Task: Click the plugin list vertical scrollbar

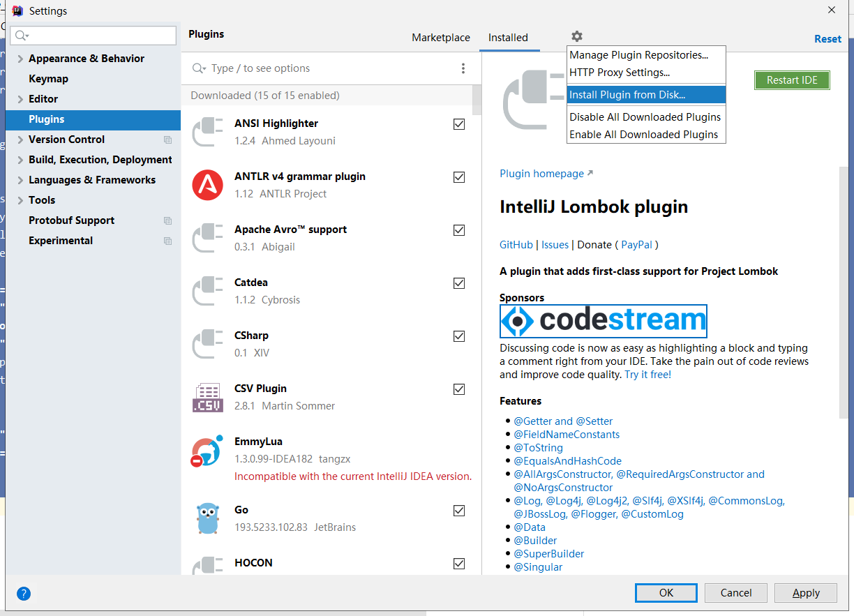Action: [x=477, y=100]
